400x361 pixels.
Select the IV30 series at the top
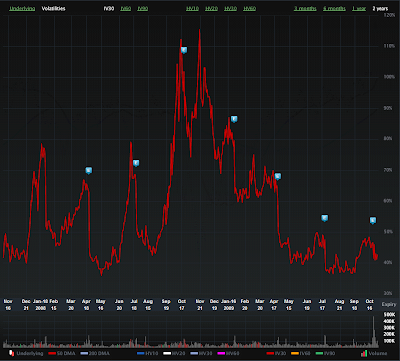click(109, 9)
